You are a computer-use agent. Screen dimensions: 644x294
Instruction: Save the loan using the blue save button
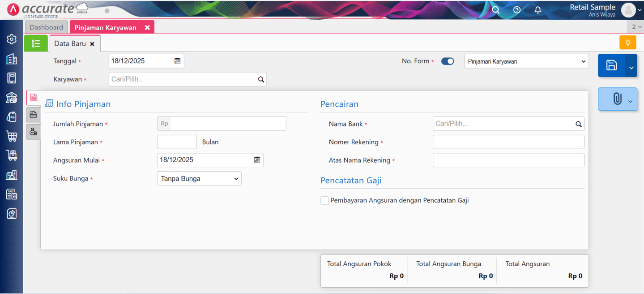pyautogui.click(x=612, y=65)
